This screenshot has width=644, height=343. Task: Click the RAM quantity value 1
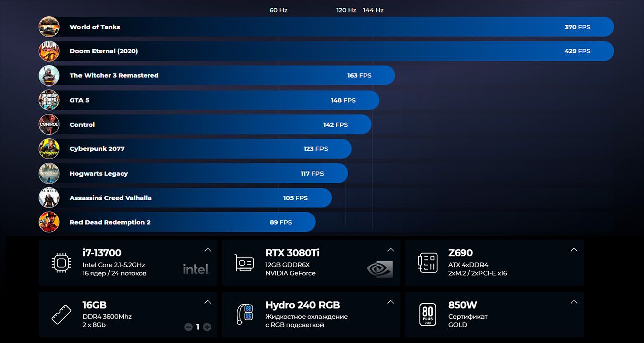point(198,327)
